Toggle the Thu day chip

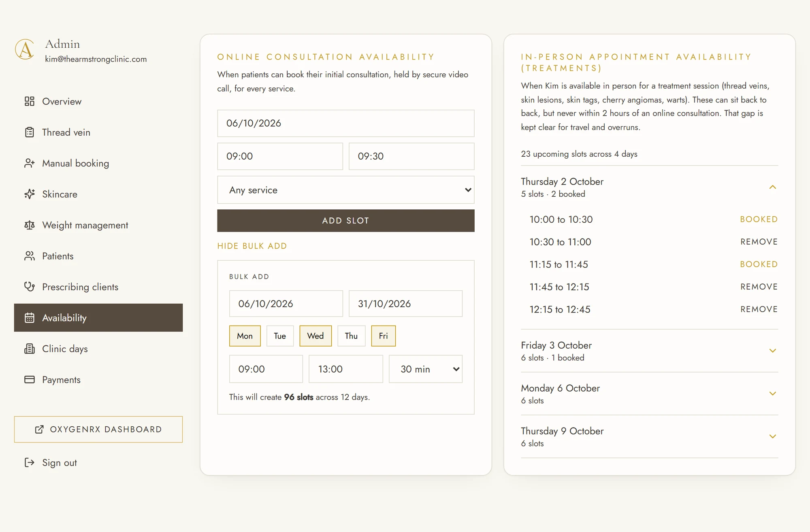pos(351,336)
